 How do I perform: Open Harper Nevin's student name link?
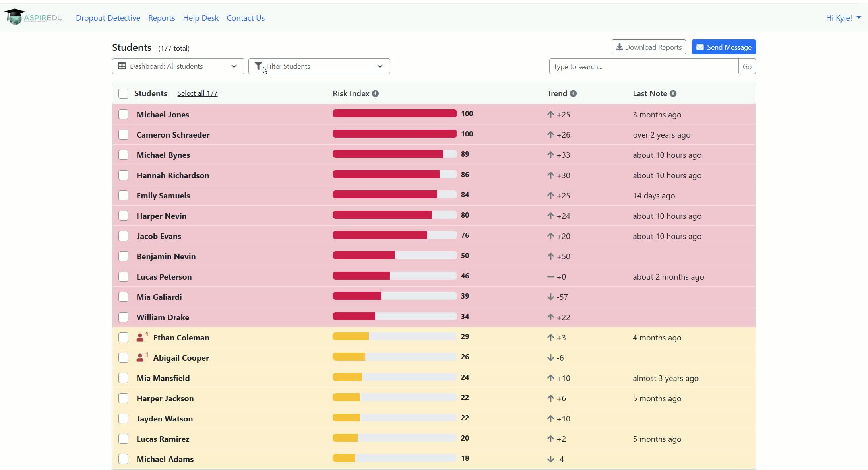pyautogui.click(x=161, y=216)
